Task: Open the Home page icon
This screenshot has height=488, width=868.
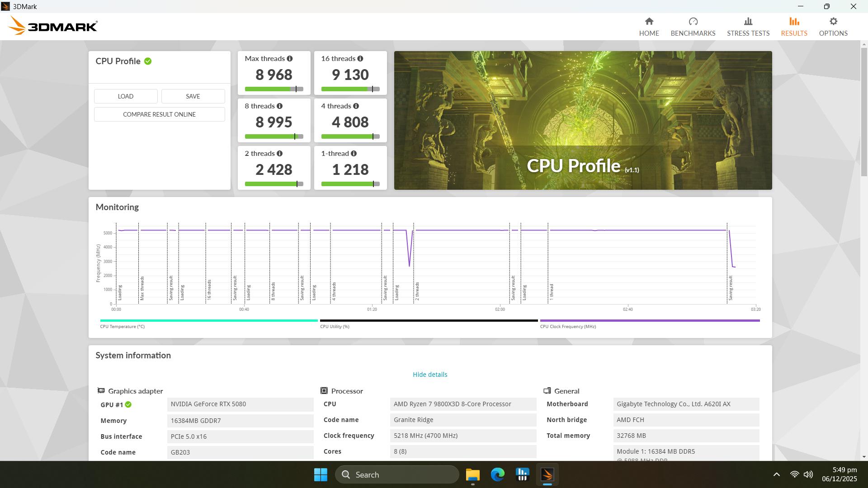Action: [649, 22]
